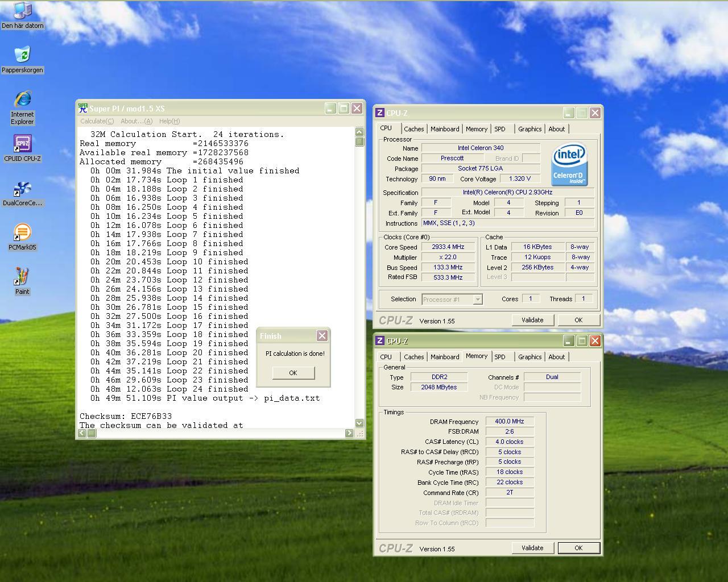Screen dimensions: 728x582
Task: Click the Bus Speed 133.3 MHz value
Action: click(x=448, y=267)
